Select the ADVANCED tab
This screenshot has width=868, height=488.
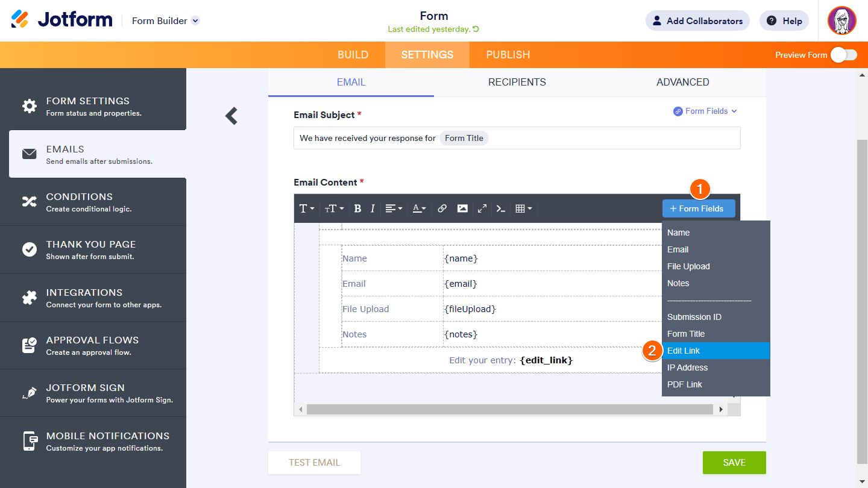683,83
